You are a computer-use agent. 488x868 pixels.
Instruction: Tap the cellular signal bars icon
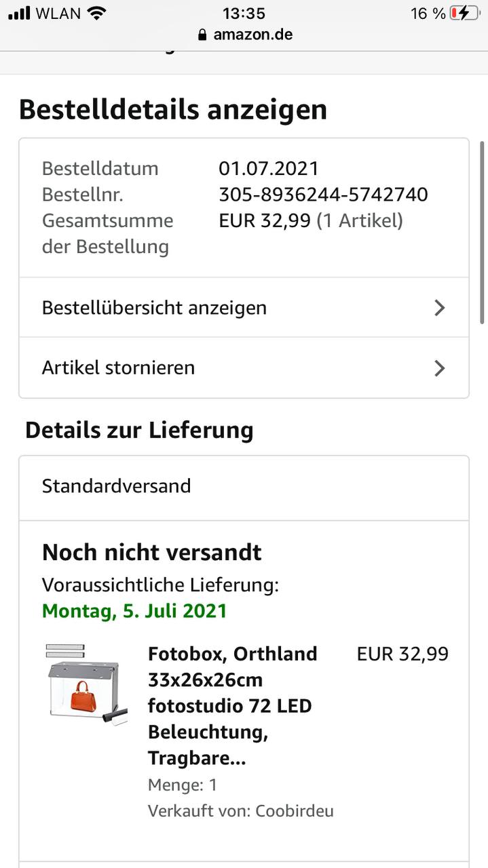tap(19, 14)
